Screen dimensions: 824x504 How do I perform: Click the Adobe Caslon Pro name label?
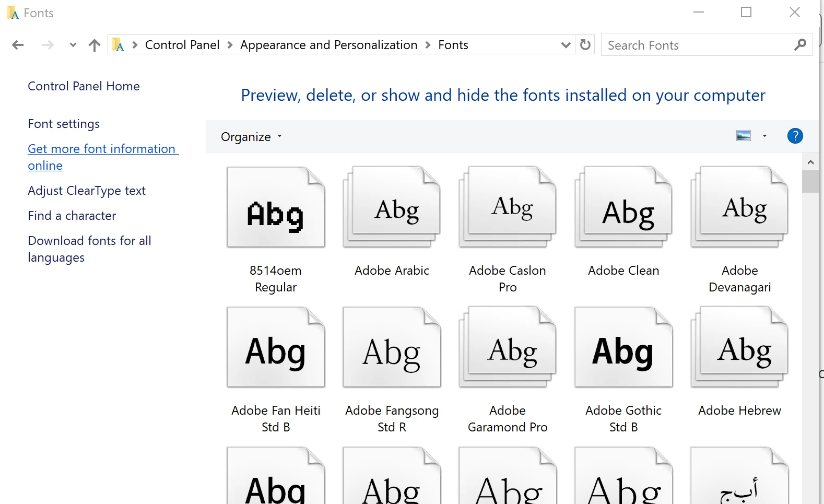coord(508,279)
